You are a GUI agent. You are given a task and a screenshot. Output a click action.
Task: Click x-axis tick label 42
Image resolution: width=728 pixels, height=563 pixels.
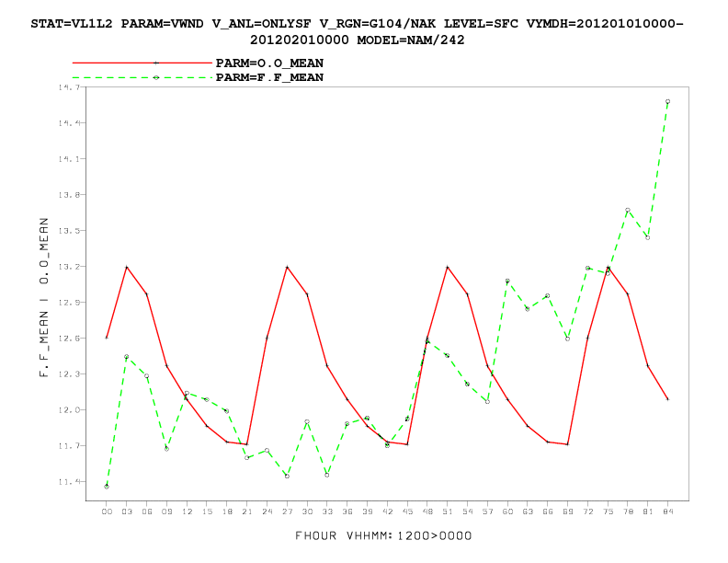click(387, 511)
